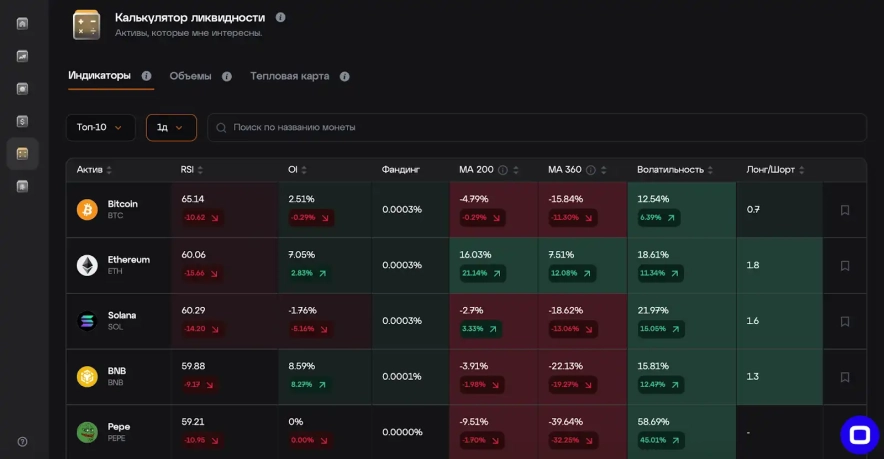
Task: Open the 1д timeframe dropdown
Action: 171,127
